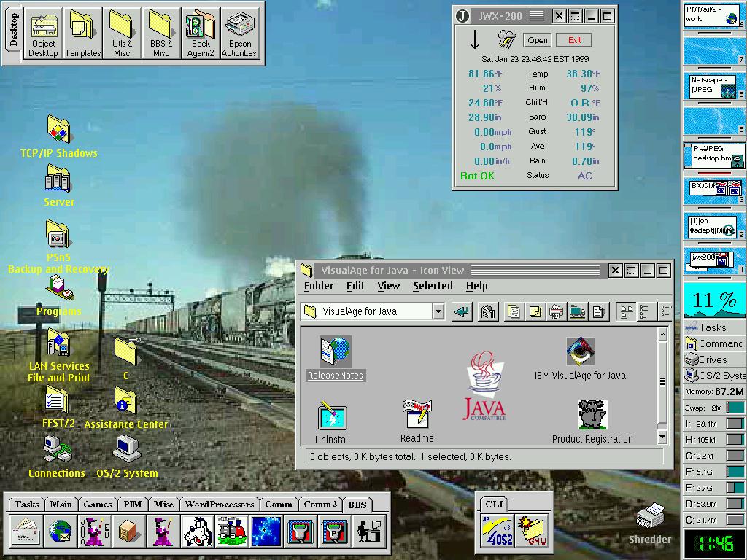Screen dimensions: 747x560
Task: Launch the Goofy dog icon in BBS tab
Action: 197,531
